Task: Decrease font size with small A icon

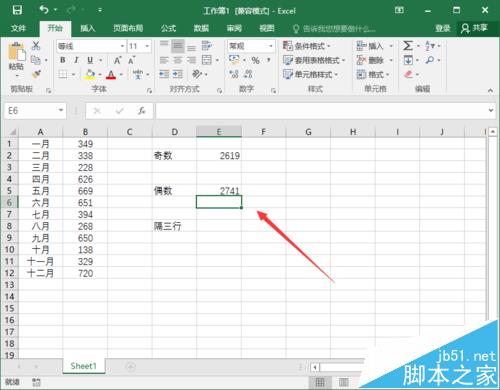Action: (131, 60)
